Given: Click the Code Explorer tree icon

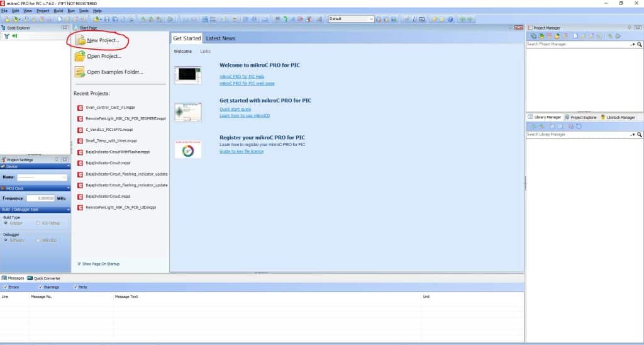Looking at the screenshot, I should click(x=6, y=36).
